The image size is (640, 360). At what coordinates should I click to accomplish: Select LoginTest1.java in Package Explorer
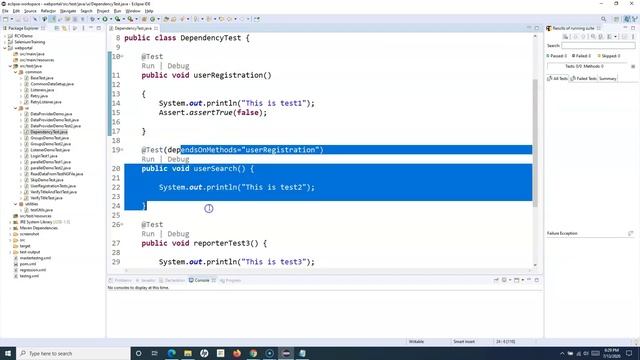44,156
